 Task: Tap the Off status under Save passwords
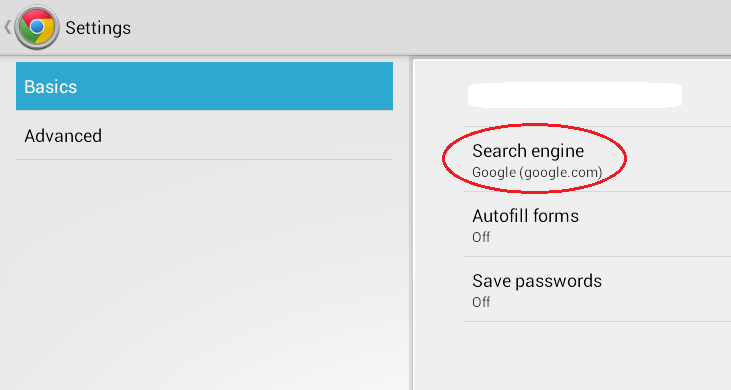click(x=481, y=302)
